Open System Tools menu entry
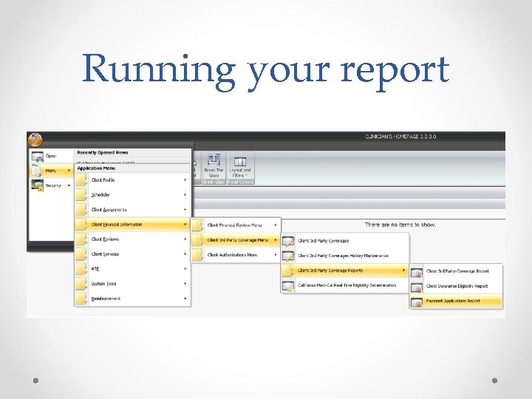The height and width of the screenshot is (399, 532). 132,284
